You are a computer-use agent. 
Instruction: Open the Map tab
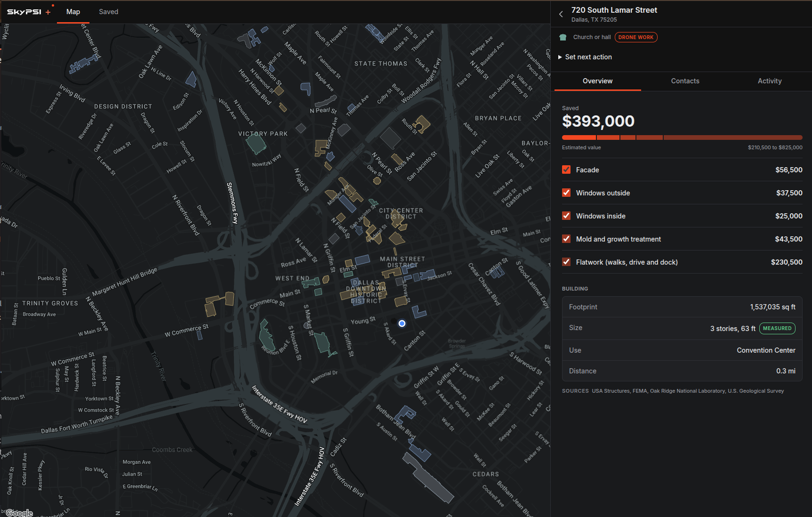point(73,12)
